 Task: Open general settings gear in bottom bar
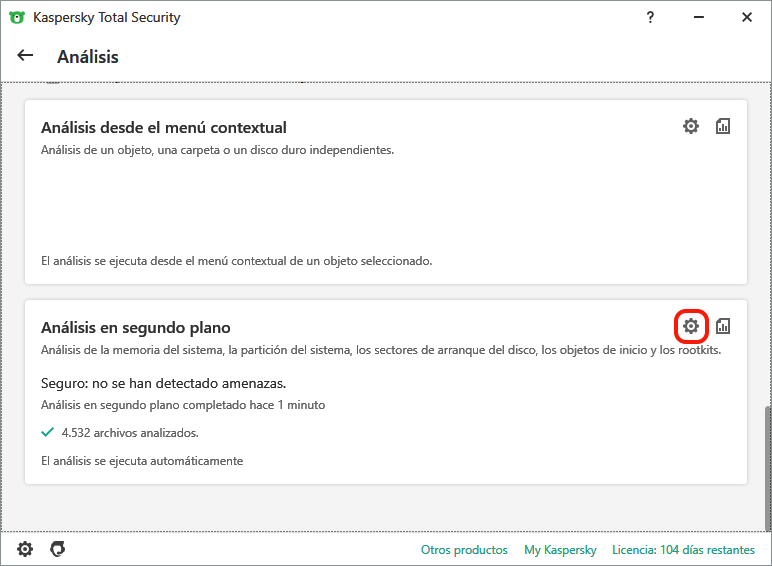click(25, 549)
